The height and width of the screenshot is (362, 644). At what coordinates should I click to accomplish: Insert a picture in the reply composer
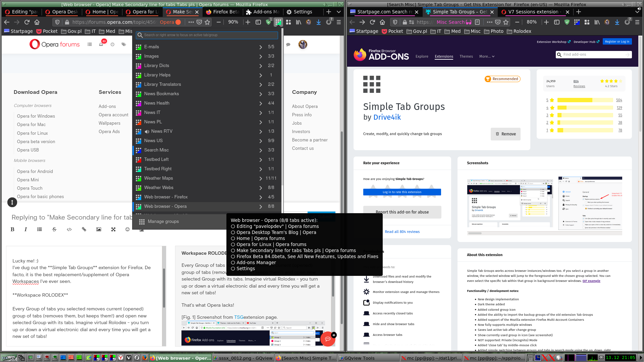pos(99,229)
